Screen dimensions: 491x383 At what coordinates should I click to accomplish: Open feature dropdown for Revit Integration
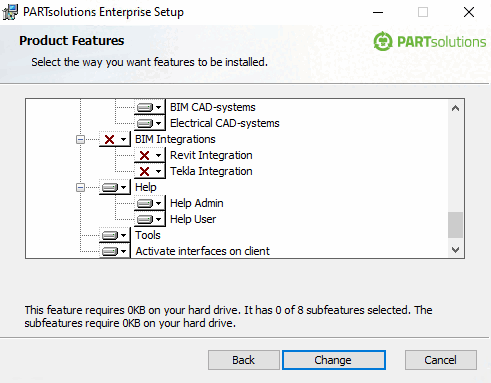[149, 155]
